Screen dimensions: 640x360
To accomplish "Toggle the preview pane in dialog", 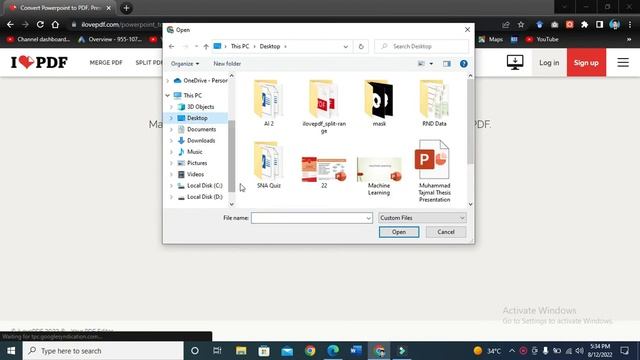I will pos(447,64).
